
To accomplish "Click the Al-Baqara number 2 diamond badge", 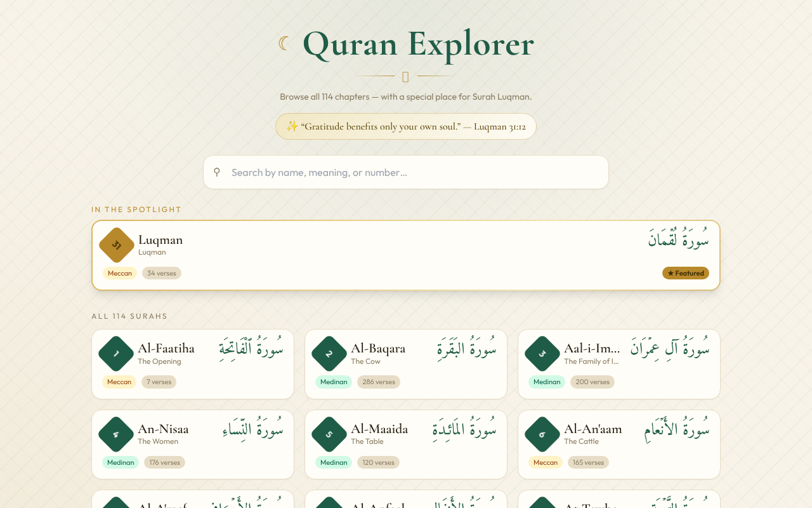I will tap(329, 354).
